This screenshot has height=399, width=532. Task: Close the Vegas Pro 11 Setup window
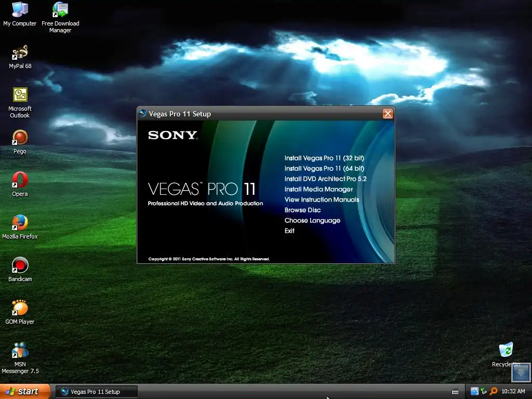tap(388, 114)
